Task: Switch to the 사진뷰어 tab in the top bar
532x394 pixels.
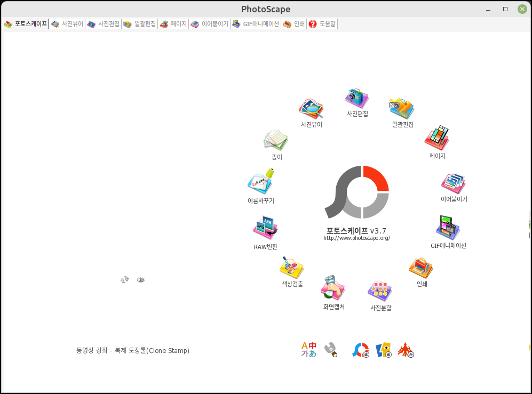Action: 67,24
